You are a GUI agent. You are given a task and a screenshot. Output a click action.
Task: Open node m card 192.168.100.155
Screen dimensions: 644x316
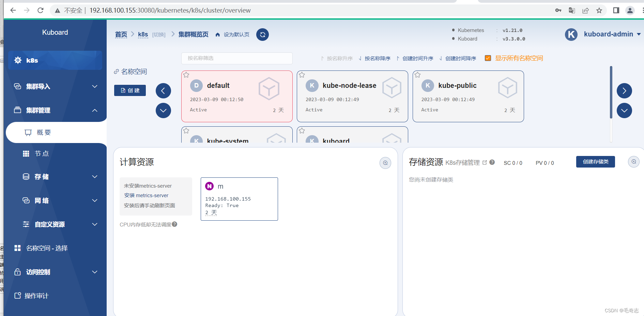(x=239, y=199)
